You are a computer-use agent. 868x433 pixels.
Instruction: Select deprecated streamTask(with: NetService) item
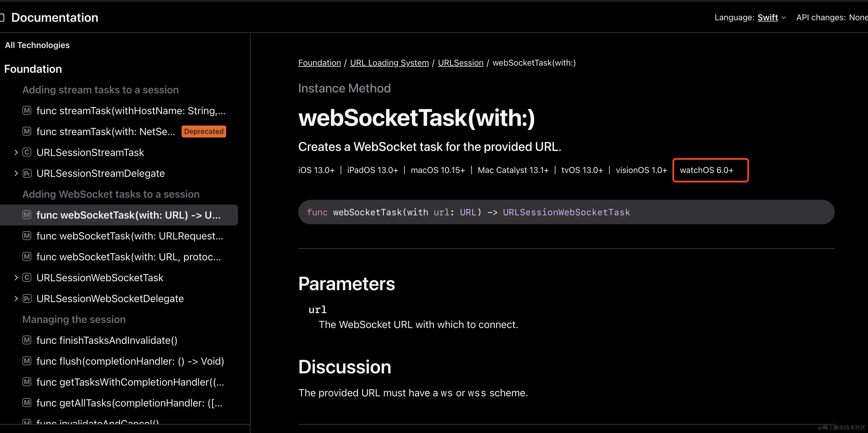(x=106, y=132)
